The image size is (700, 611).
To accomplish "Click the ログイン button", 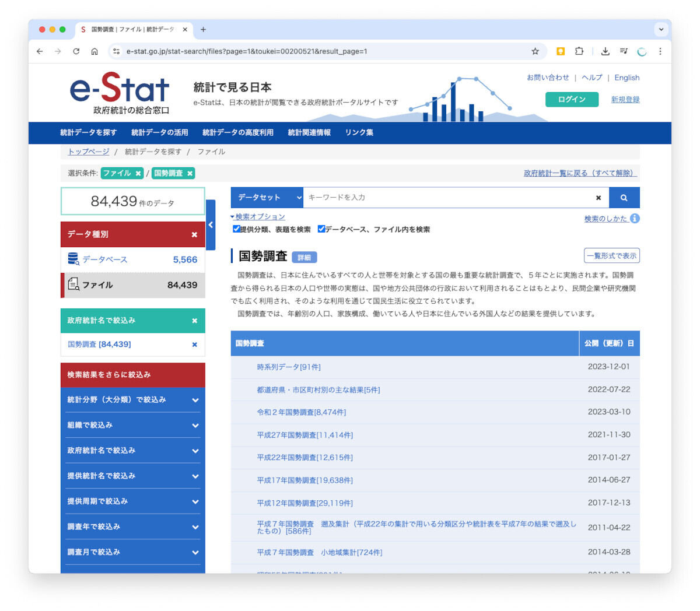I will 572,100.
